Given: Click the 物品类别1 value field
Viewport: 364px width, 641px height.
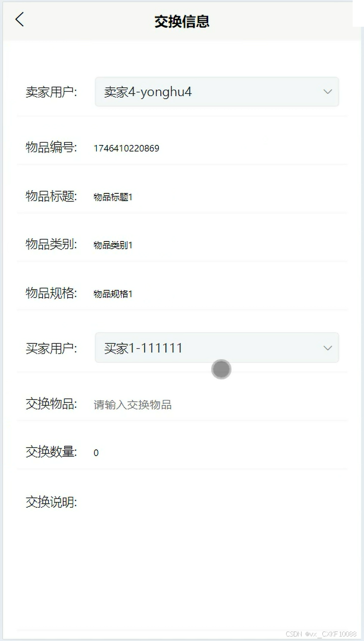Looking at the screenshot, I should [113, 246].
